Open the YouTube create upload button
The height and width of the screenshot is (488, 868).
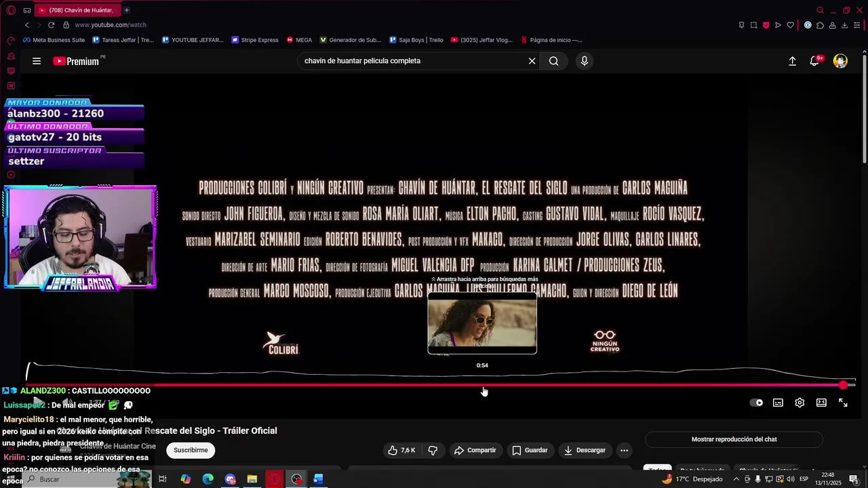click(792, 61)
